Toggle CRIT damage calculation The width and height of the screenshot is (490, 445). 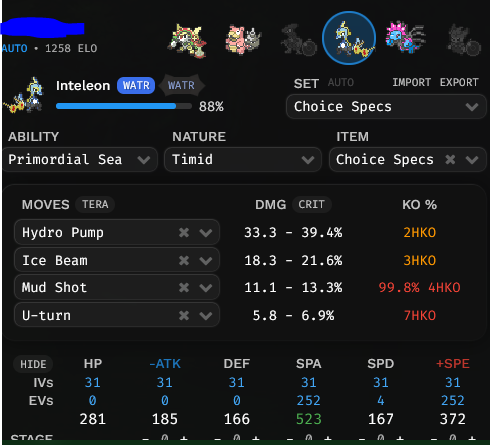point(311,204)
